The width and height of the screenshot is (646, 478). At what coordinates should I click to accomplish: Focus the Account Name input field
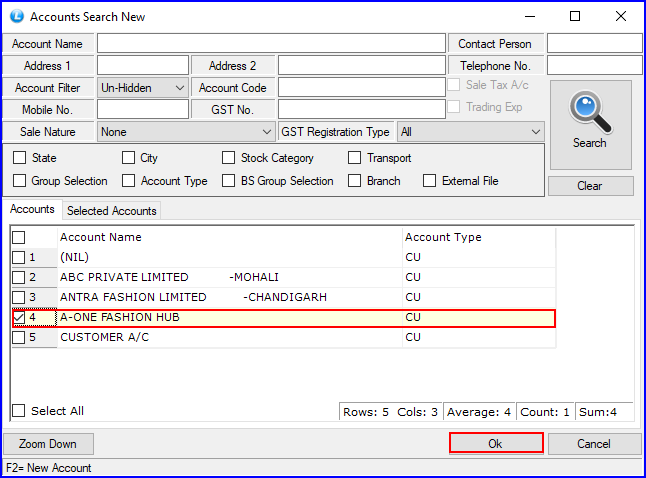click(x=270, y=44)
